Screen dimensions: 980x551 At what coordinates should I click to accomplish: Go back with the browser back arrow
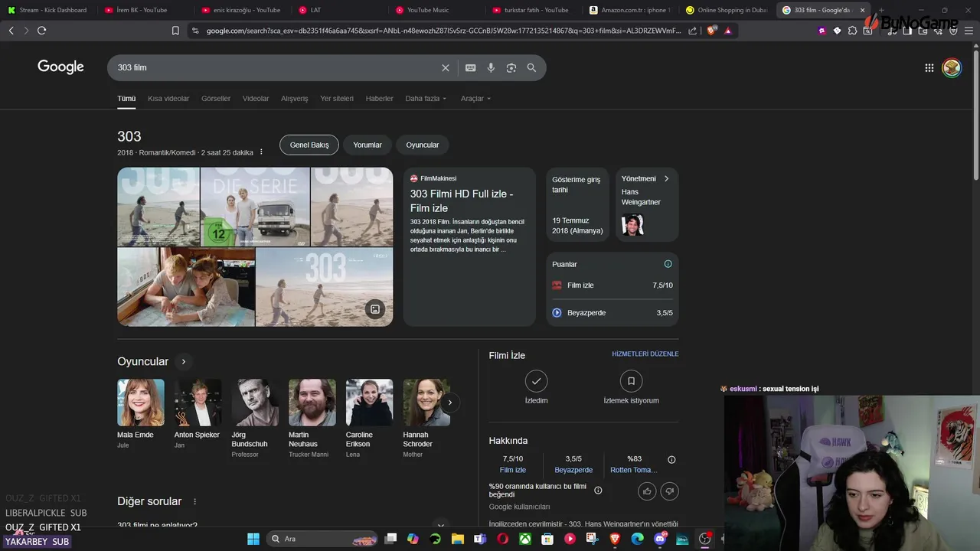11,31
